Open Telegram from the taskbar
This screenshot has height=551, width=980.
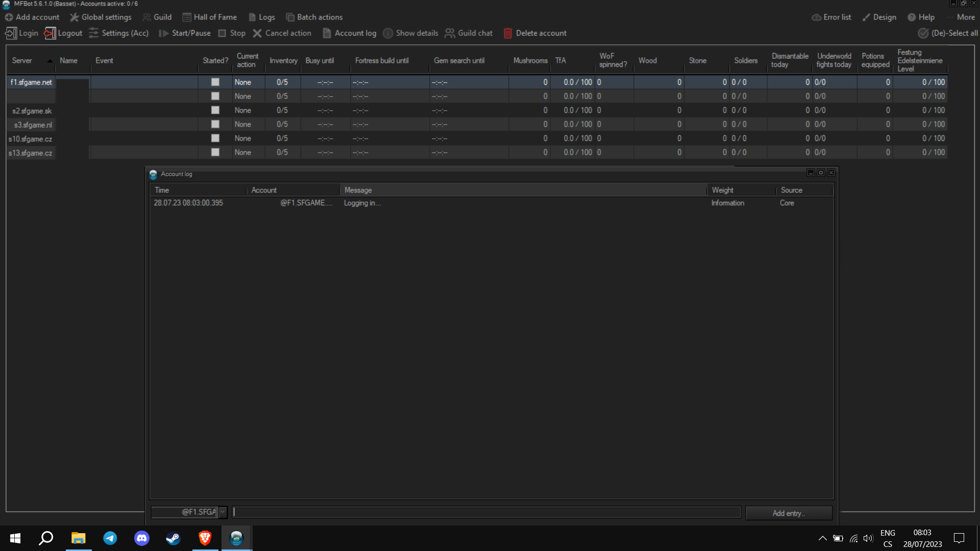[x=110, y=538]
